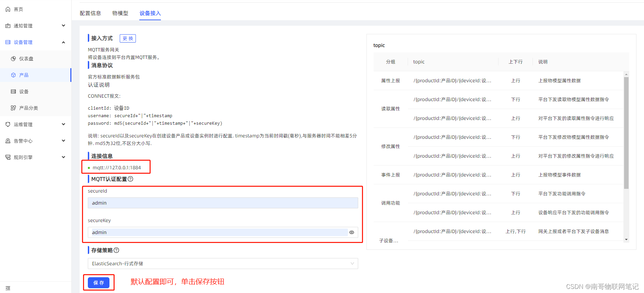The width and height of the screenshot is (644, 293).
Task: Click the secureKey input field
Action: pos(223,232)
